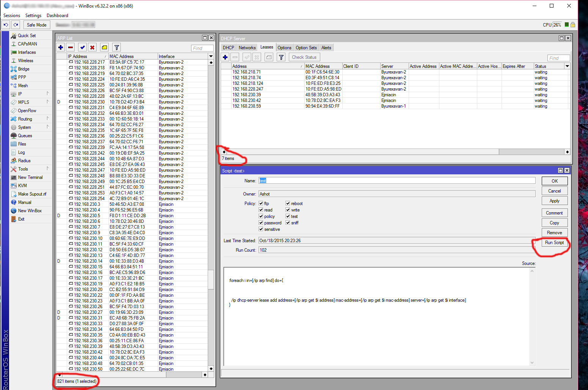Screen dimensions: 588x390
Task: Open the Settings menu
Action: [x=33, y=16]
